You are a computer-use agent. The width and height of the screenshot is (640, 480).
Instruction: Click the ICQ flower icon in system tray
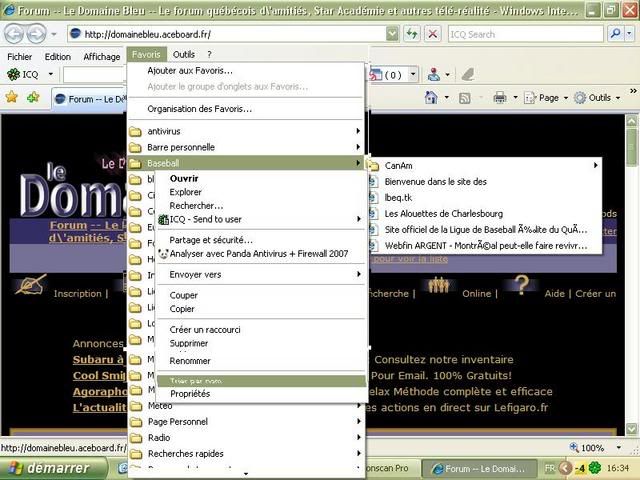(x=595, y=468)
